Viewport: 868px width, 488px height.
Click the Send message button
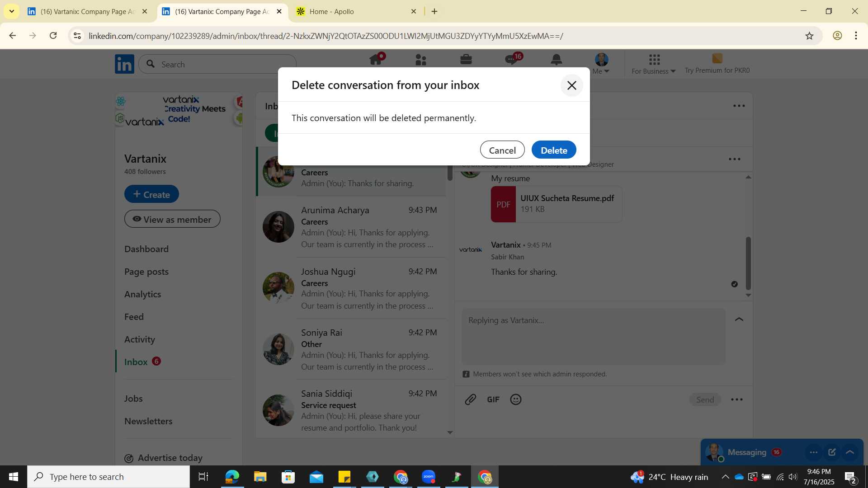[x=705, y=399]
